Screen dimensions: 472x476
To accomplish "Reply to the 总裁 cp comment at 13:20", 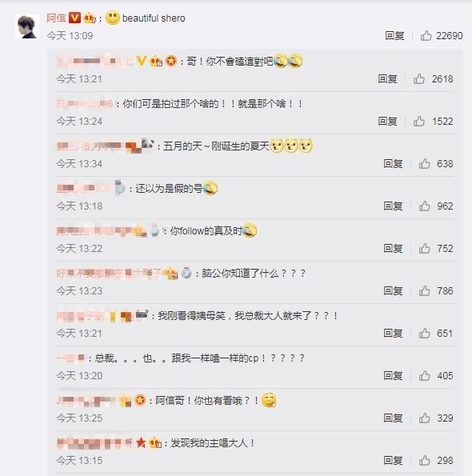I will [x=393, y=375].
